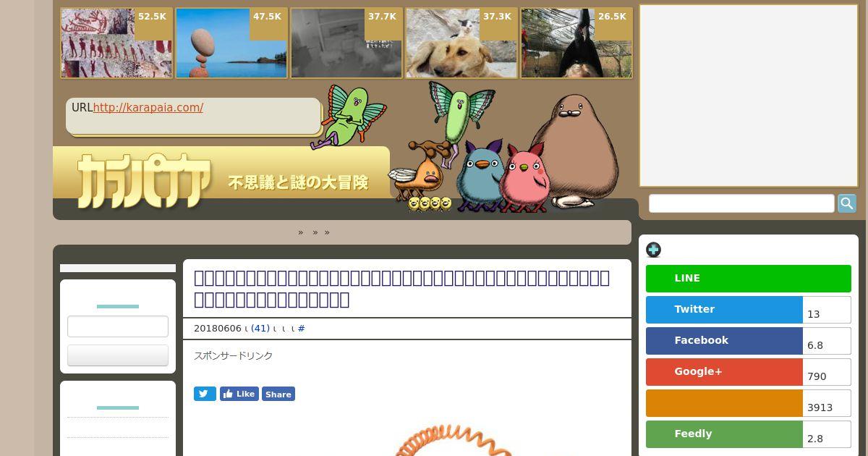This screenshot has height=456, width=868.
Task: Open the (41) comments link
Action: (x=260, y=329)
